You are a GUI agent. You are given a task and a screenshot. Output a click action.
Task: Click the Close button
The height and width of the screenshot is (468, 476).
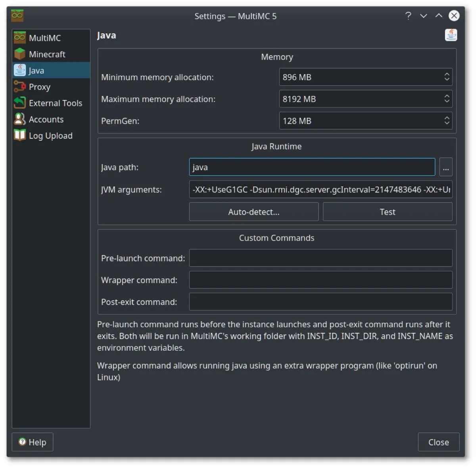(x=439, y=442)
